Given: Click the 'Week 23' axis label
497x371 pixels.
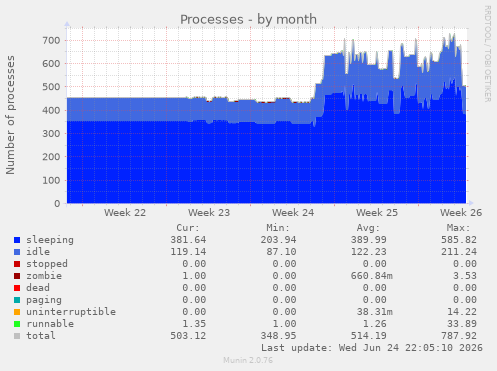Looking at the screenshot, I should coord(209,213).
